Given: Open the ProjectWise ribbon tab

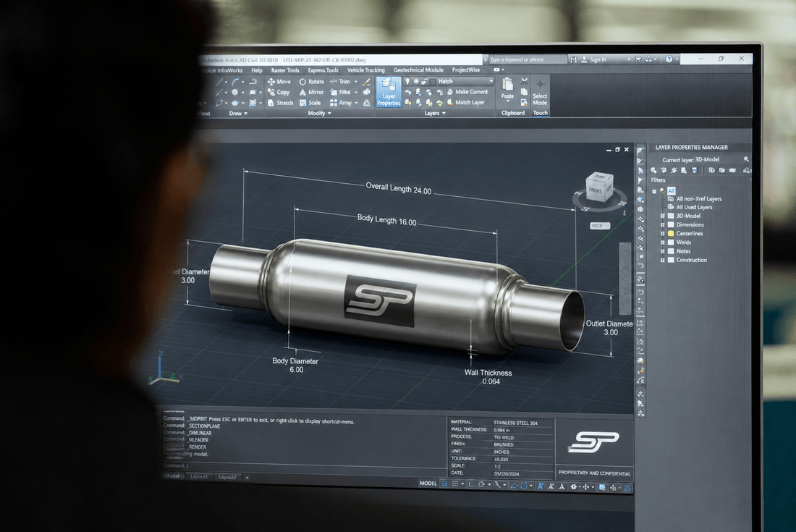Looking at the screenshot, I should click(x=466, y=70).
